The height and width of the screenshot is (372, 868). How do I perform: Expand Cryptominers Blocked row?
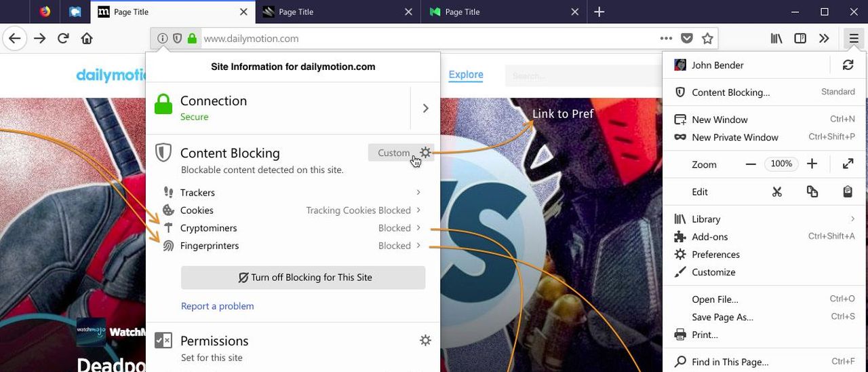coord(292,228)
